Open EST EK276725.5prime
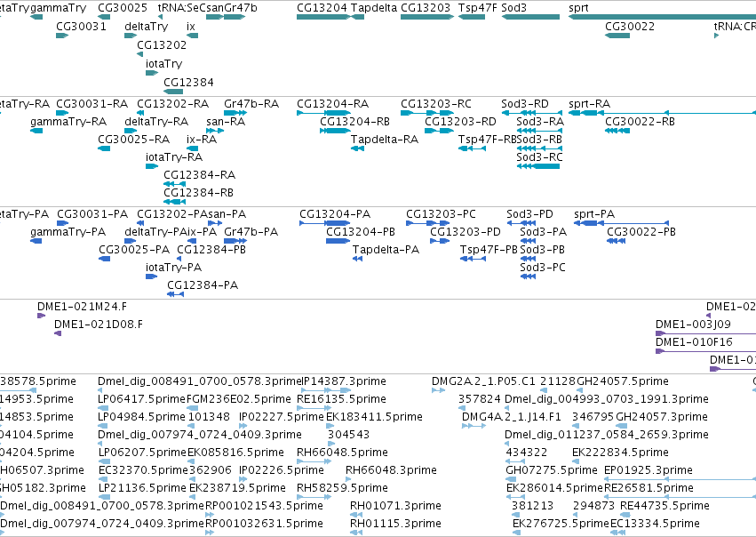756x537 pixels. point(561,524)
